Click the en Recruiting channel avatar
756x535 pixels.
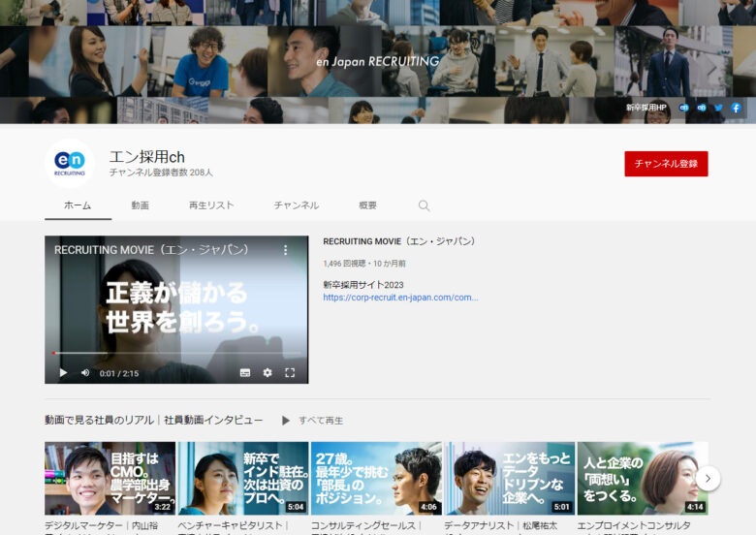[x=70, y=164]
